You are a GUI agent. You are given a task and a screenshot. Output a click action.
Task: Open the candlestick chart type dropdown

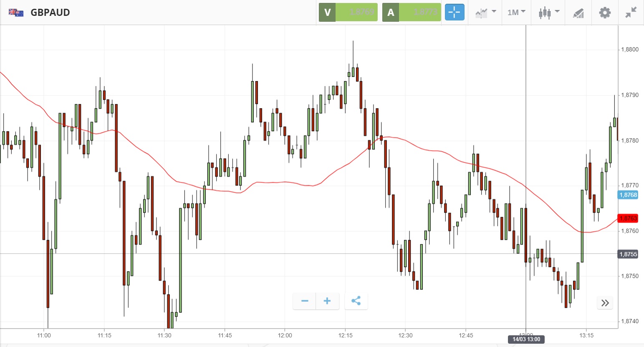coord(548,13)
